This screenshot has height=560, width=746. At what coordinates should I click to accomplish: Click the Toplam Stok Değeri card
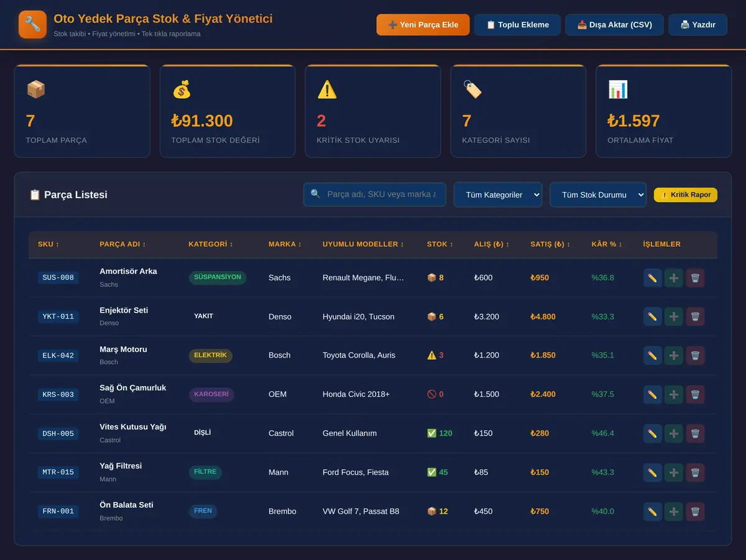[228, 111]
